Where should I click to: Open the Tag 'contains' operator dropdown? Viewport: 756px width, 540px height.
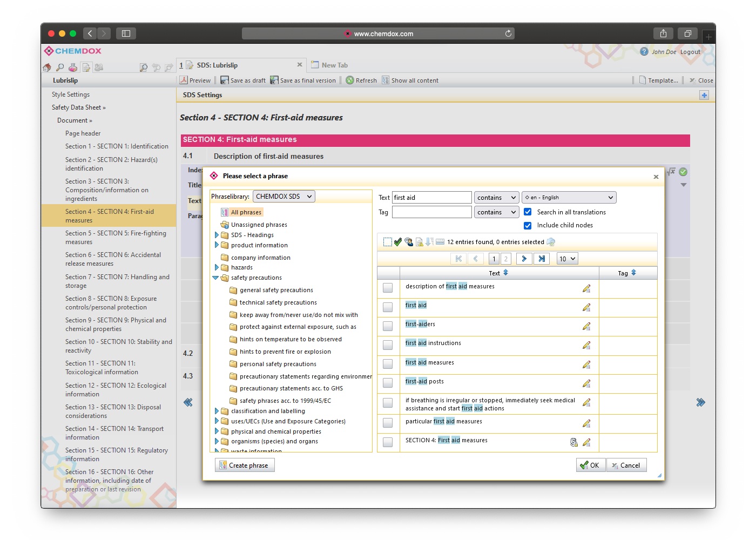(x=497, y=212)
